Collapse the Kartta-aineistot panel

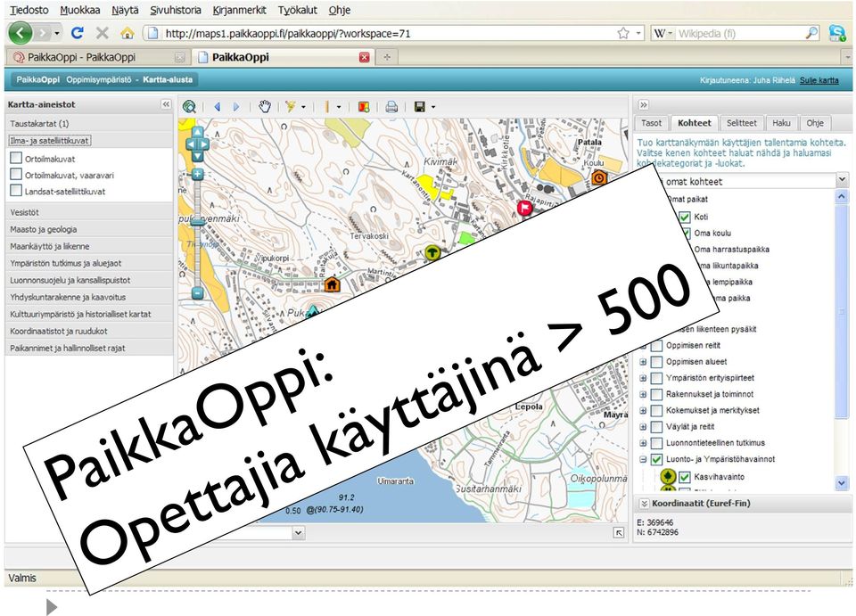pyautogui.click(x=166, y=104)
